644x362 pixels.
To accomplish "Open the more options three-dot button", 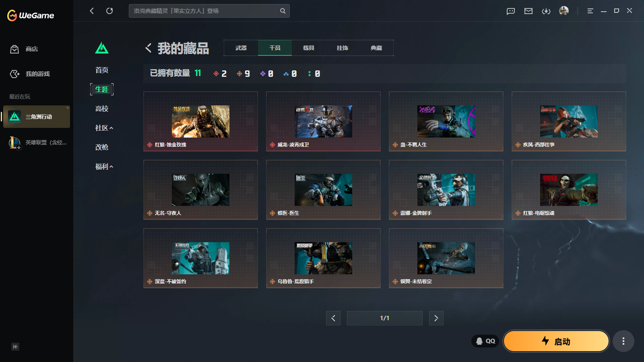I will [623, 341].
